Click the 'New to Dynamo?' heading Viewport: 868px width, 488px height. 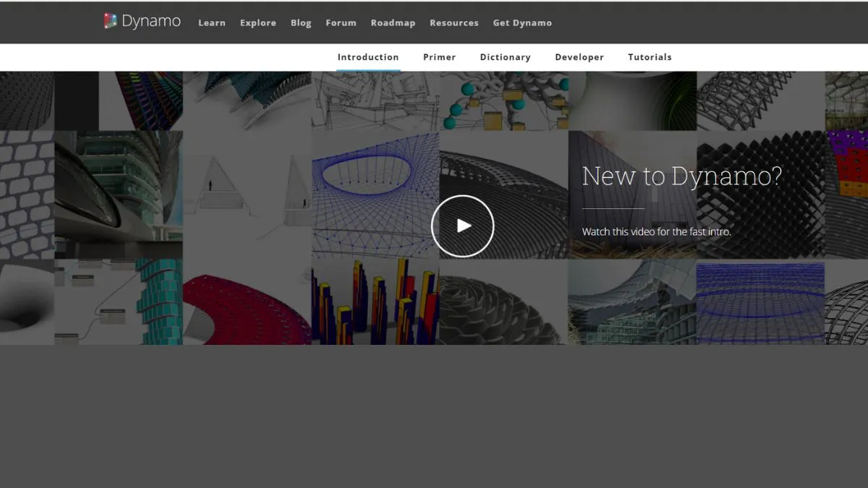coord(682,176)
